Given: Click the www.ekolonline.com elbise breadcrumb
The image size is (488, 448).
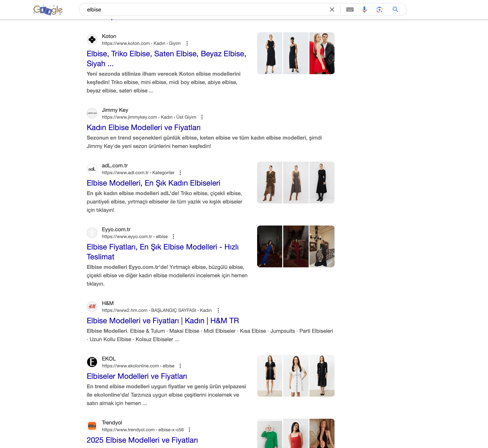Looking at the screenshot, I should [138, 366].
